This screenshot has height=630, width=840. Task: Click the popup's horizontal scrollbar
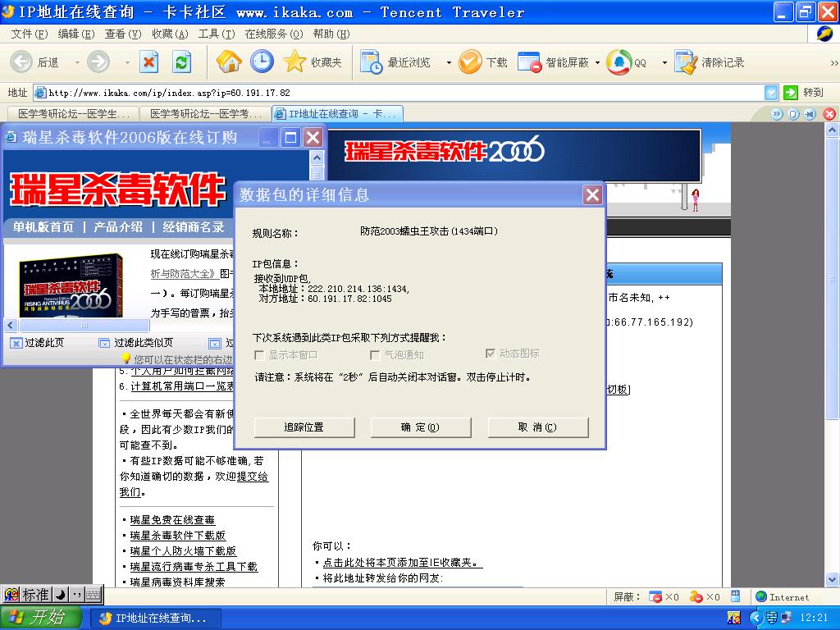pyautogui.click(x=84, y=325)
